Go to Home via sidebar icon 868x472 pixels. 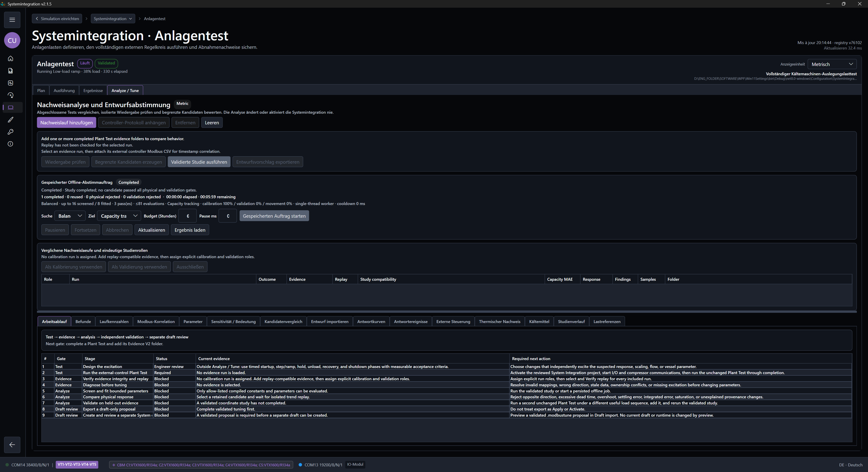pos(10,59)
